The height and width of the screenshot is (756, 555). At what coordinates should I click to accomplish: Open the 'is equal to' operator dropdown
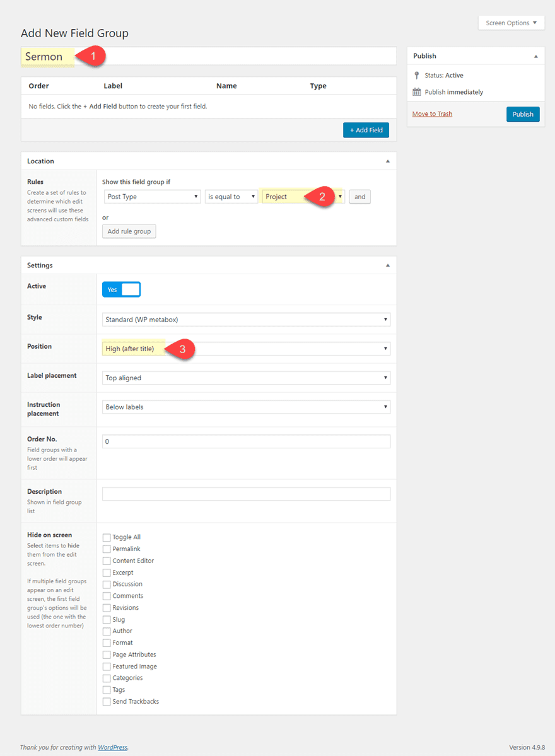231,197
